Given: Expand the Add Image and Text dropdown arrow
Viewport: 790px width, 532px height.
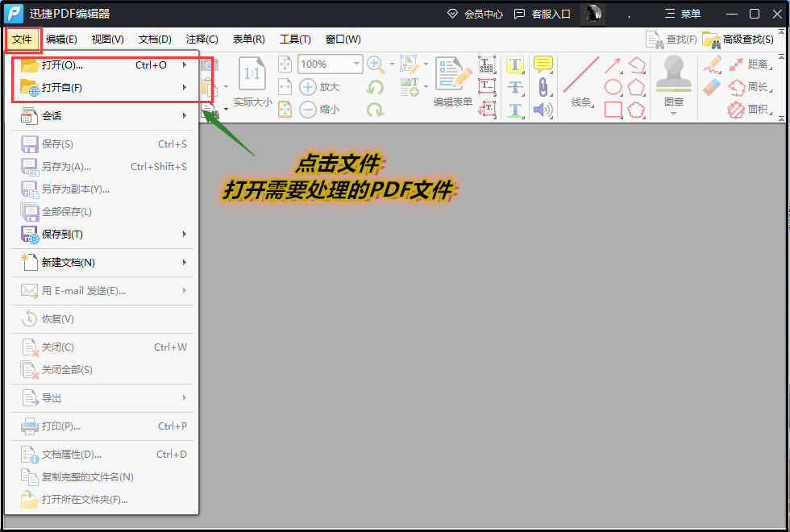Looking at the screenshot, I should coord(426,87).
